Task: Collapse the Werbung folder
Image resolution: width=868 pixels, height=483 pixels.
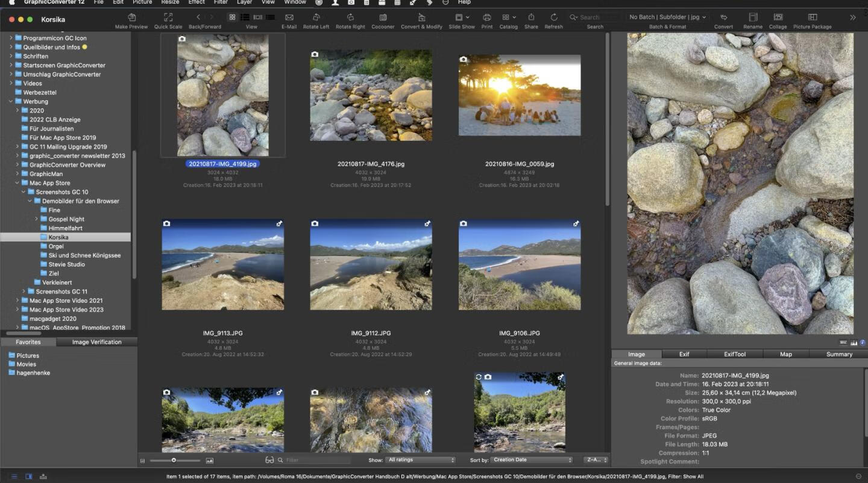Action: point(11,101)
